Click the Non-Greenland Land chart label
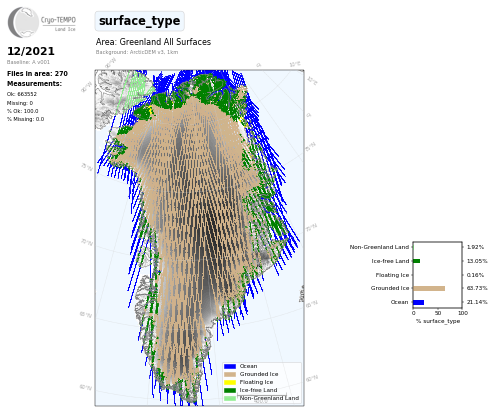Viewport: 492px width, 410px height. coord(379,247)
